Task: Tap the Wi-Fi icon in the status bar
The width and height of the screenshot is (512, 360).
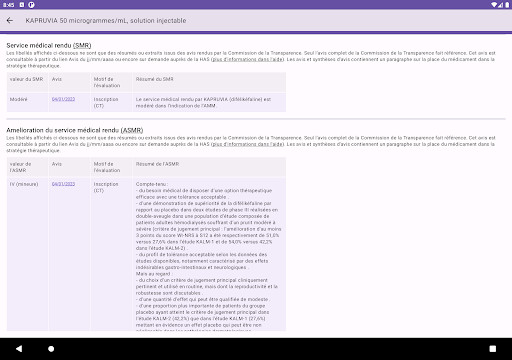Action: (x=494, y=5)
